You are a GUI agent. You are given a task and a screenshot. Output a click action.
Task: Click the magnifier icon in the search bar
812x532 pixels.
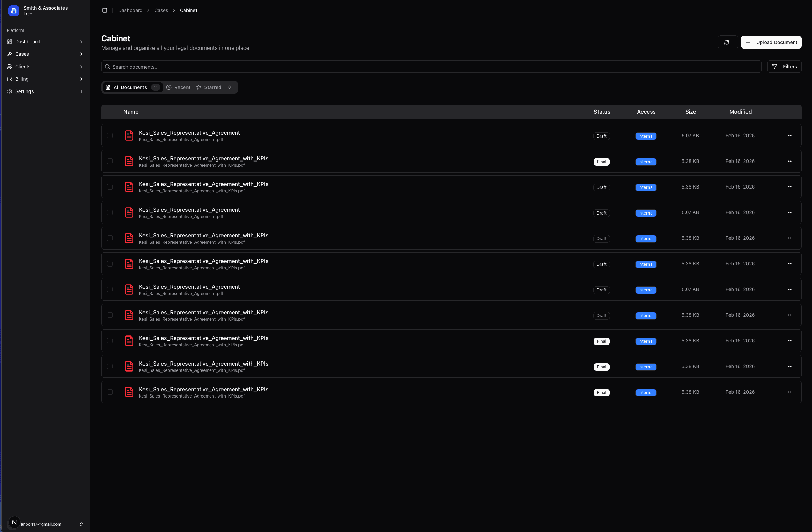coord(107,67)
